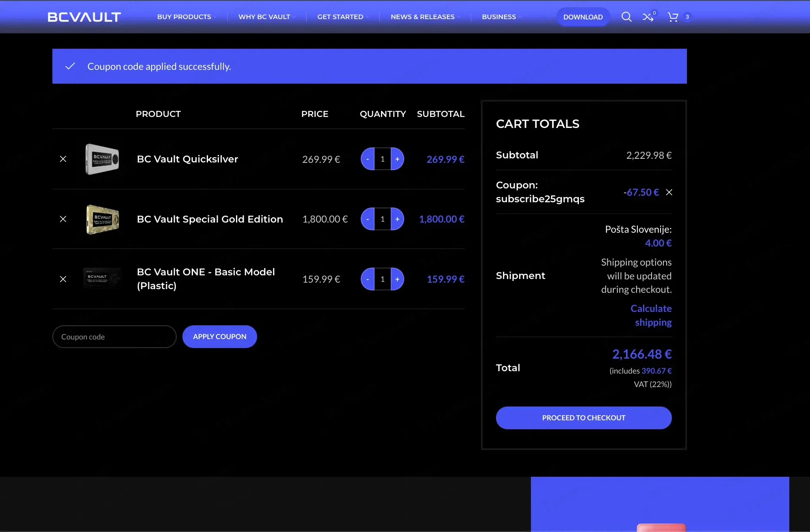Decrease Special Gold Edition quantity
Screen dimensions: 810x532
coord(368,219)
